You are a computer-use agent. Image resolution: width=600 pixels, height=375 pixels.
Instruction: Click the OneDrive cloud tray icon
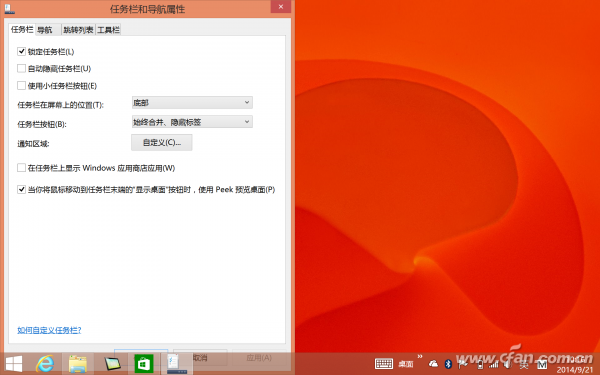click(x=433, y=364)
